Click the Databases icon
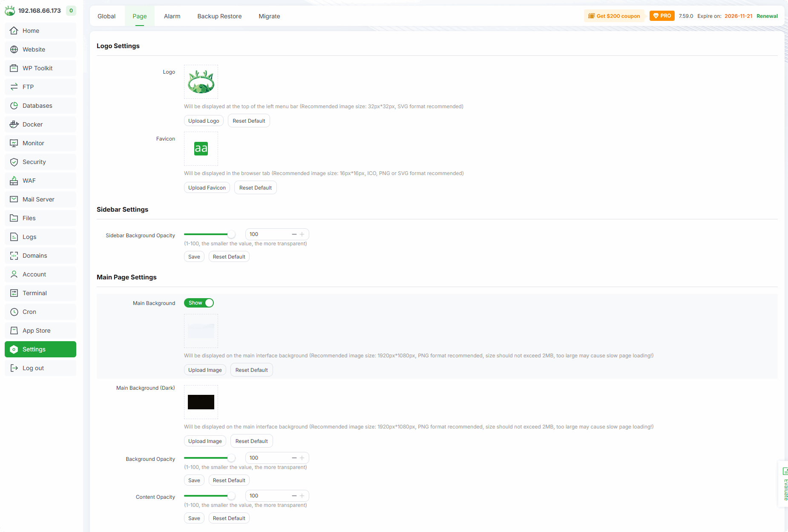This screenshot has height=532, width=788. [14, 106]
